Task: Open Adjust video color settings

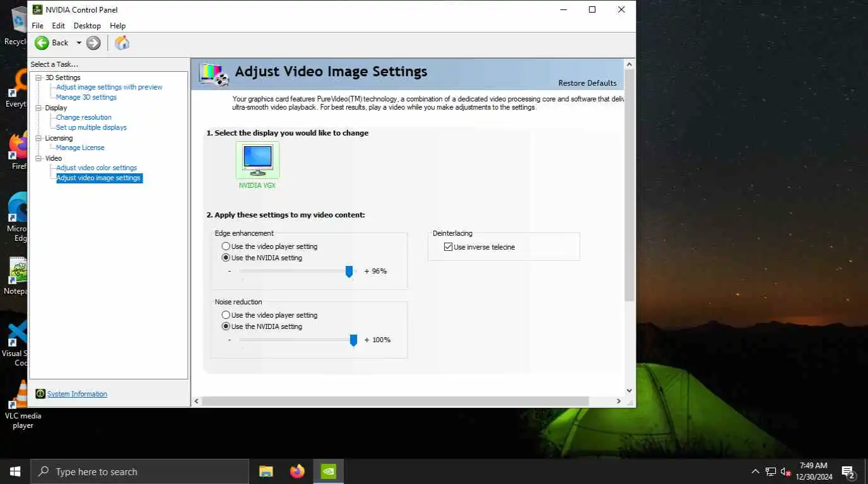Action: point(97,168)
